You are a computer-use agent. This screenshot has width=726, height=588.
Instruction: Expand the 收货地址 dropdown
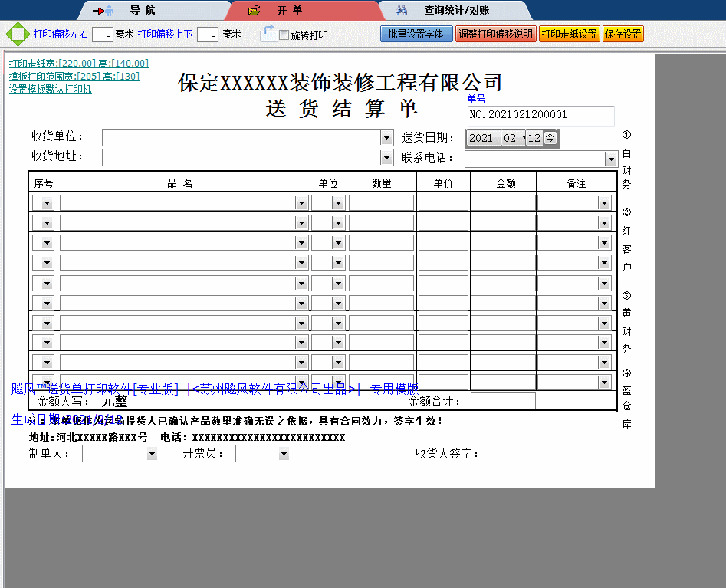pos(386,158)
